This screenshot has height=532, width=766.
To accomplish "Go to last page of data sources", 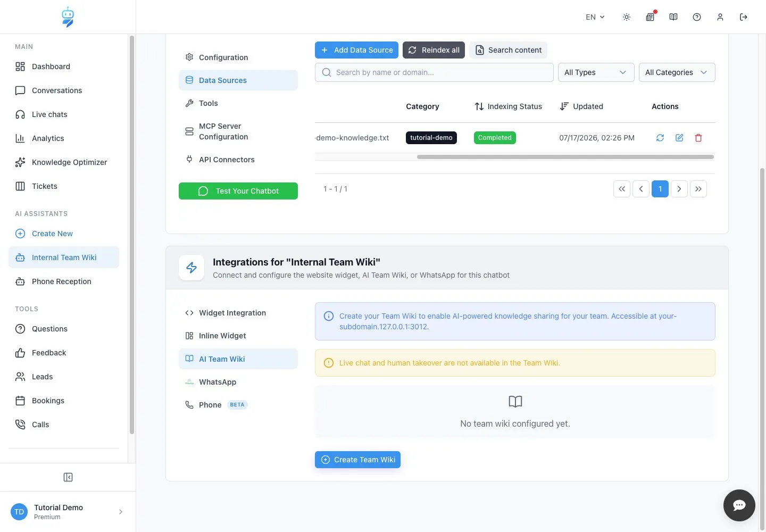I will coord(698,189).
